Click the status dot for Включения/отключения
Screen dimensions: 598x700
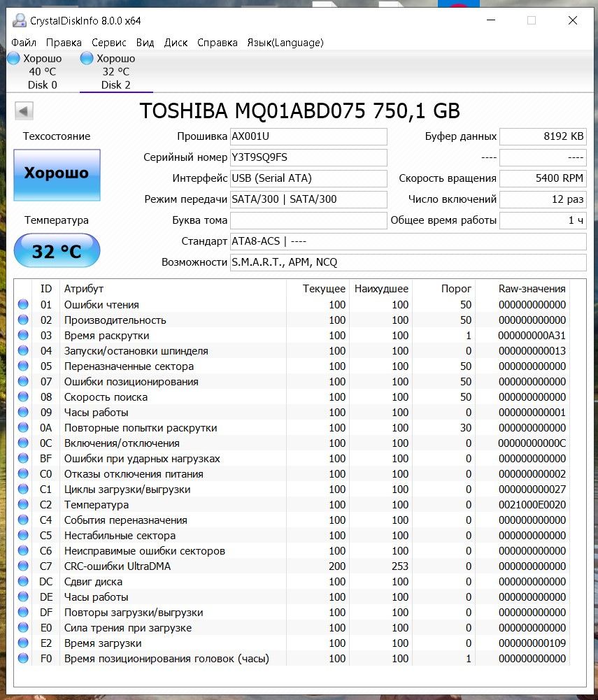point(23,443)
